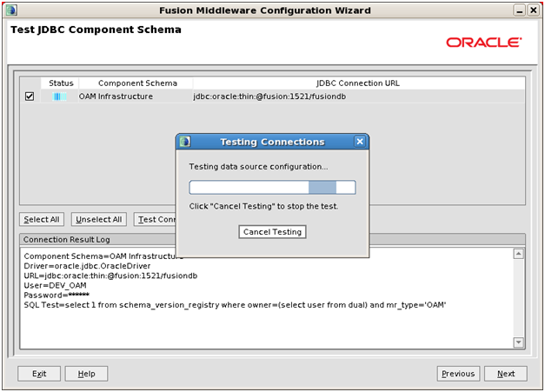This screenshot has height=392, width=545.
Task: Click the log scrollbar track
Action: tap(518, 298)
